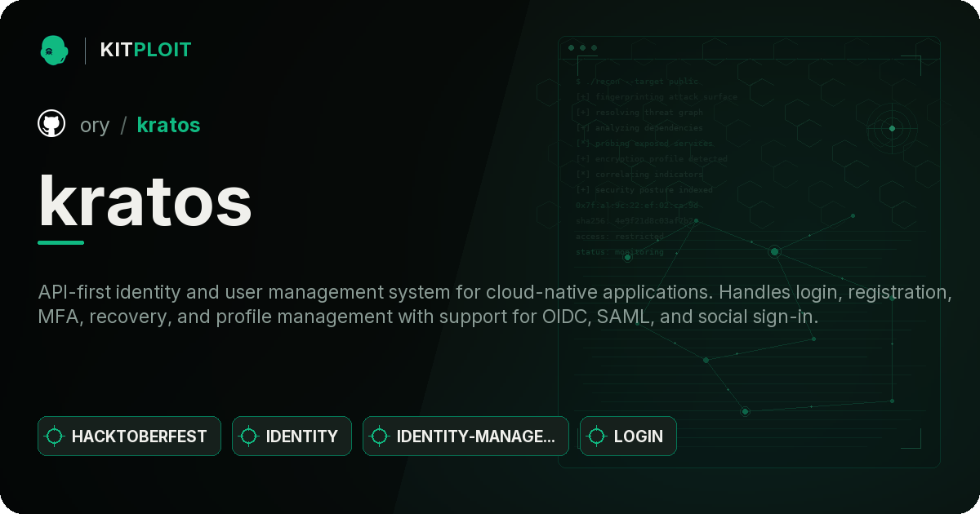
Task: Open the kratos repository link
Action: 168,125
